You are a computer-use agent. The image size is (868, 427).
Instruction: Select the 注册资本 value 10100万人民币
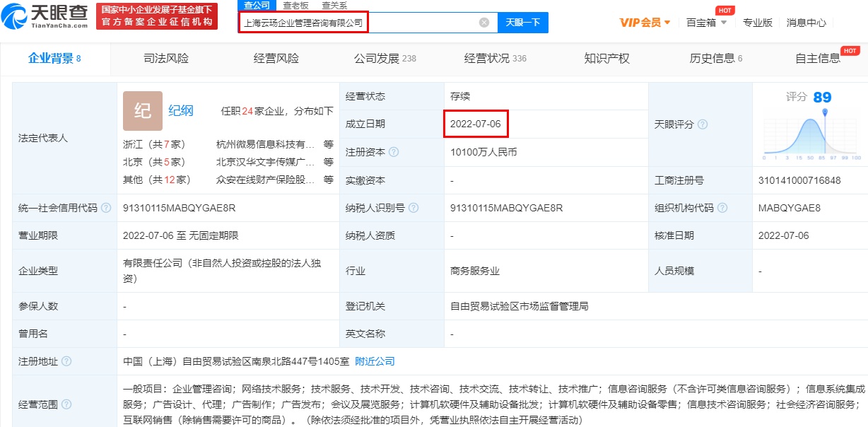click(483, 152)
